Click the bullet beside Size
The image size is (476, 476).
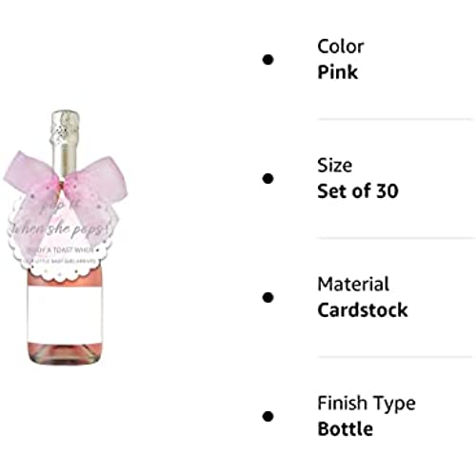pyautogui.click(x=268, y=179)
